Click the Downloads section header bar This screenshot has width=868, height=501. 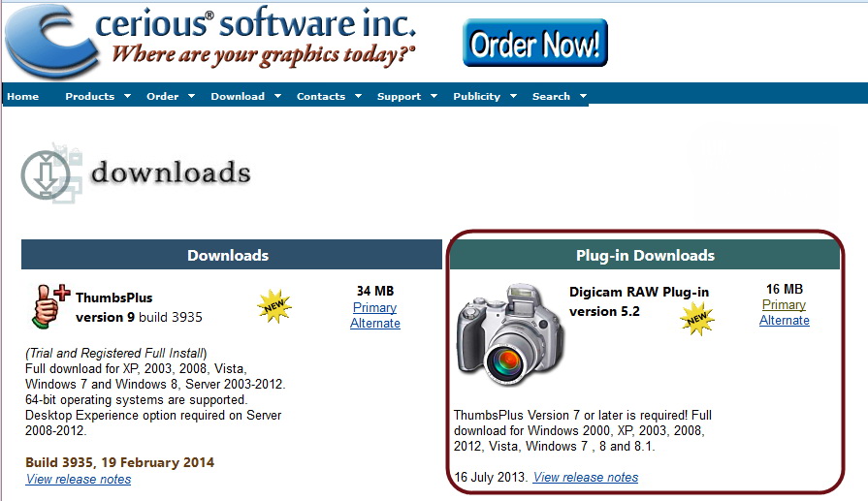[232, 255]
